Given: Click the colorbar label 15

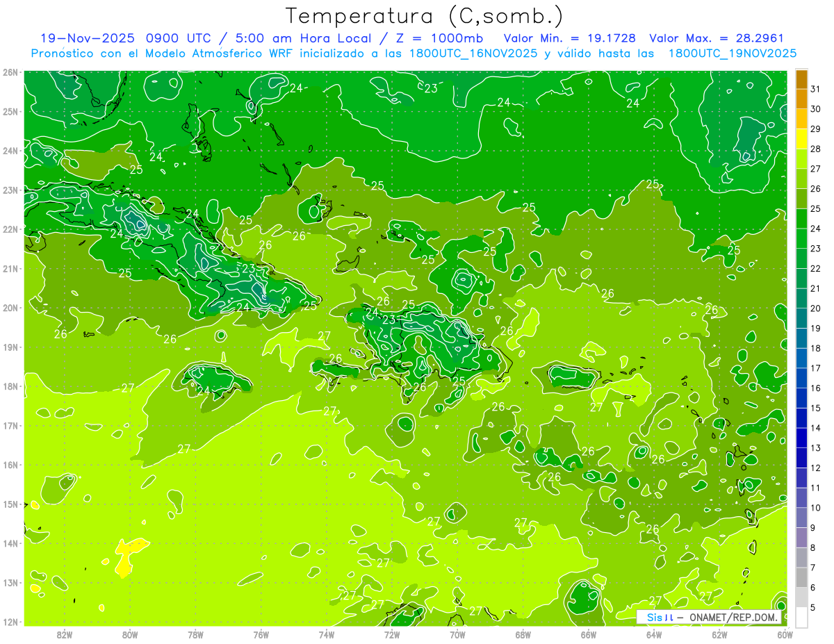Looking at the screenshot, I should pyautogui.click(x=815, y=408).
